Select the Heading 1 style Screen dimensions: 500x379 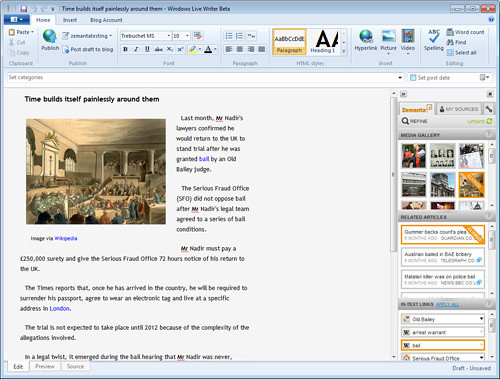coord(323,42)
